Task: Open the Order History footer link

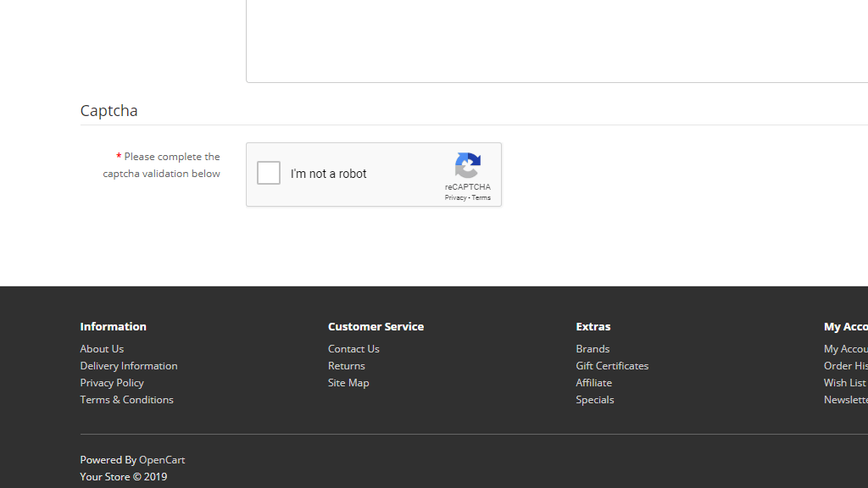Action: click(845, 366)
